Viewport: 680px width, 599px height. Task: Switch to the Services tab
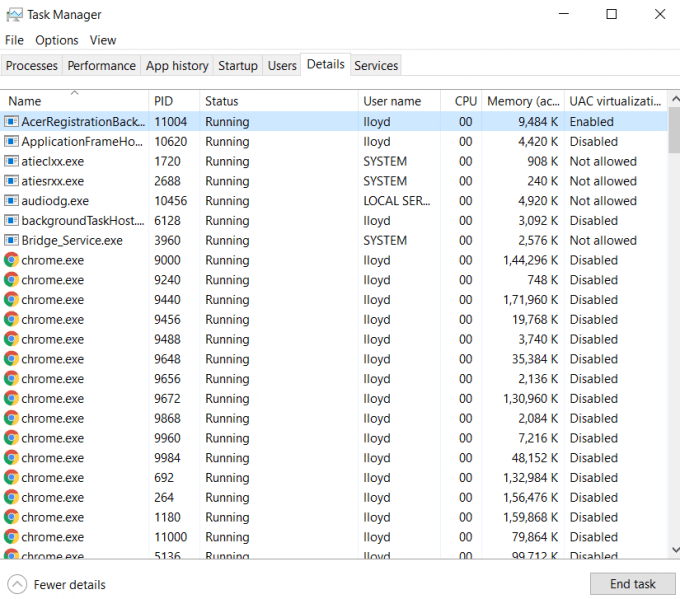(x=376, y=66)
